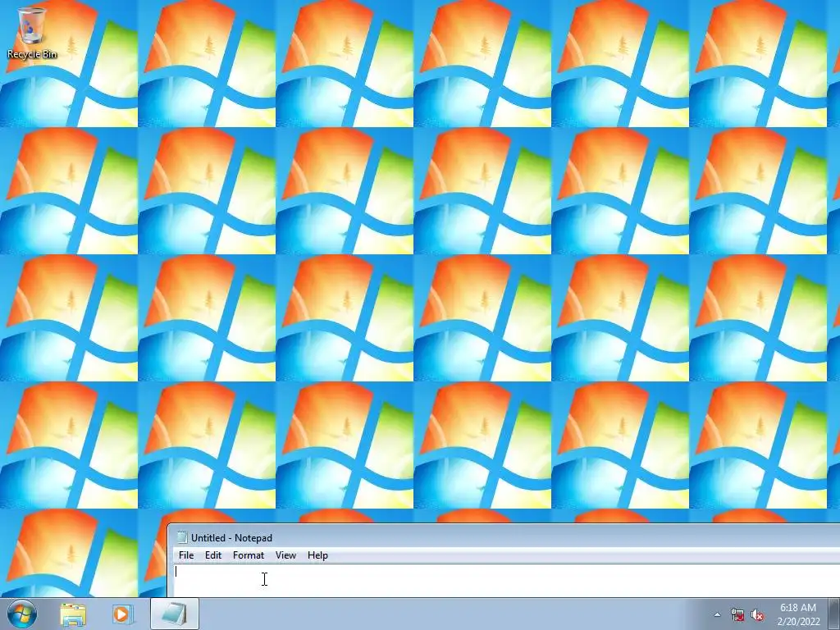
Task: Click the 'Untitled - Notepad' window title
Action: 231,538
